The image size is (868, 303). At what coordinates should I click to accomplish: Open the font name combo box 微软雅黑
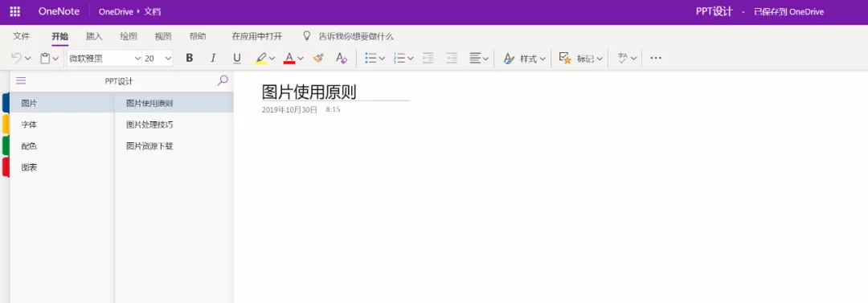(x=104, y=58)
